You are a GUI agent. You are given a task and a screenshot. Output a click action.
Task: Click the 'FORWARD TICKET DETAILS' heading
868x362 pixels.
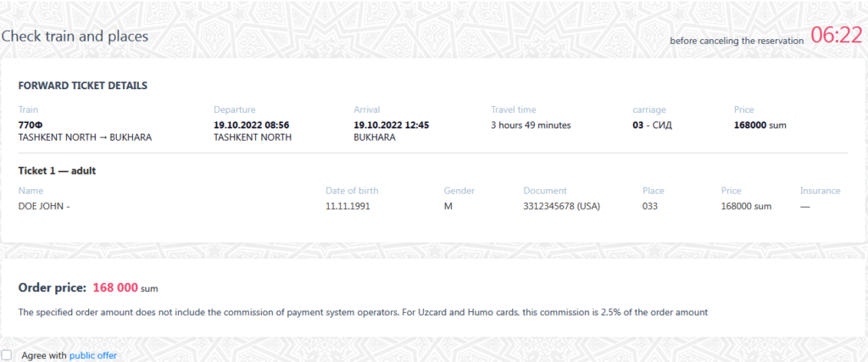[82, 86]
